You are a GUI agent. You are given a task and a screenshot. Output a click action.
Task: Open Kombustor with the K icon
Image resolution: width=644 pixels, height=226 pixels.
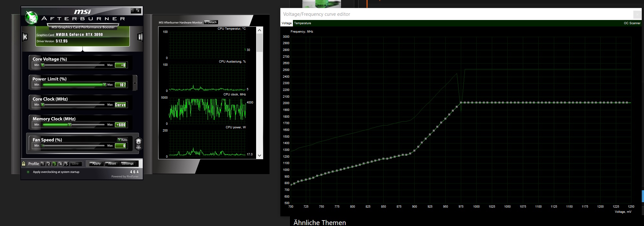pyautogui.click(x=25, y=37)
